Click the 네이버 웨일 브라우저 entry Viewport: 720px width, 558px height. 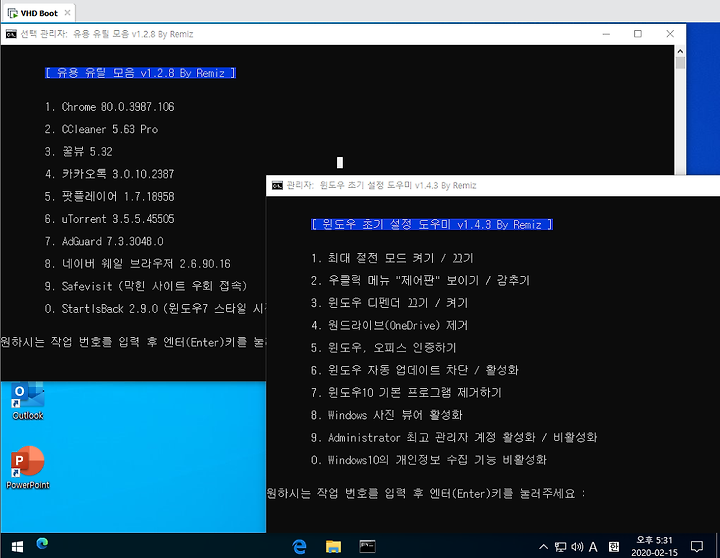(137, 264)
